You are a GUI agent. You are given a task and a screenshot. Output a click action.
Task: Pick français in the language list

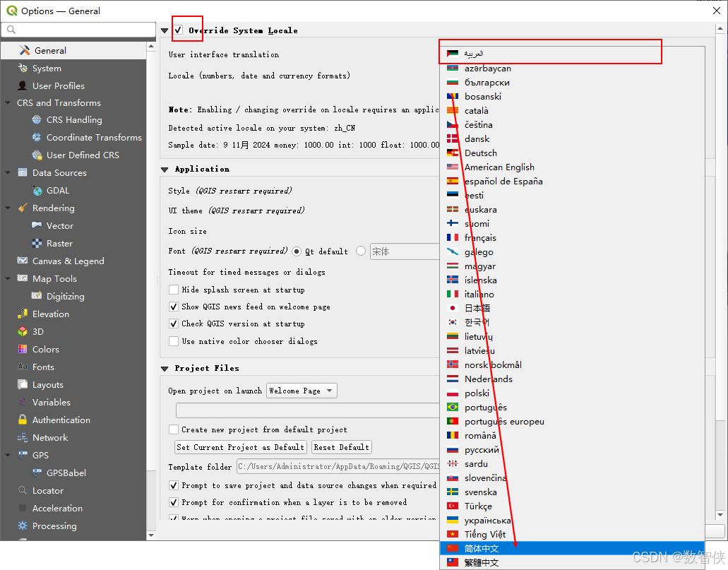point(572,237)
